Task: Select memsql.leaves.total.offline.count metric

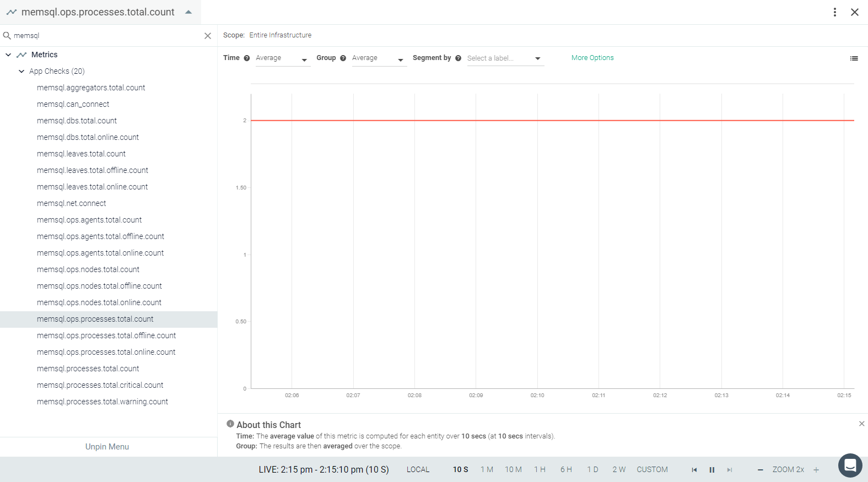Action: point(93,170)
